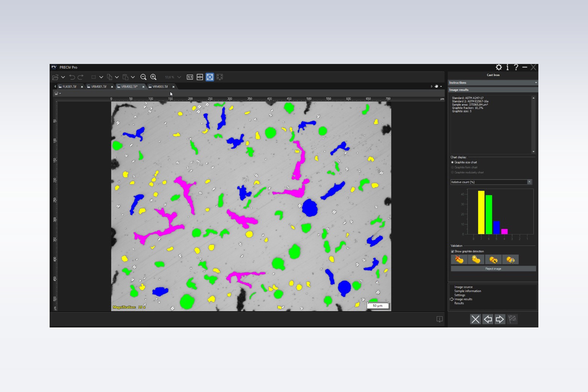Click the zoom in magnifier icon
This screenshot has height=392, width=588.
click(x=153, y=77)
